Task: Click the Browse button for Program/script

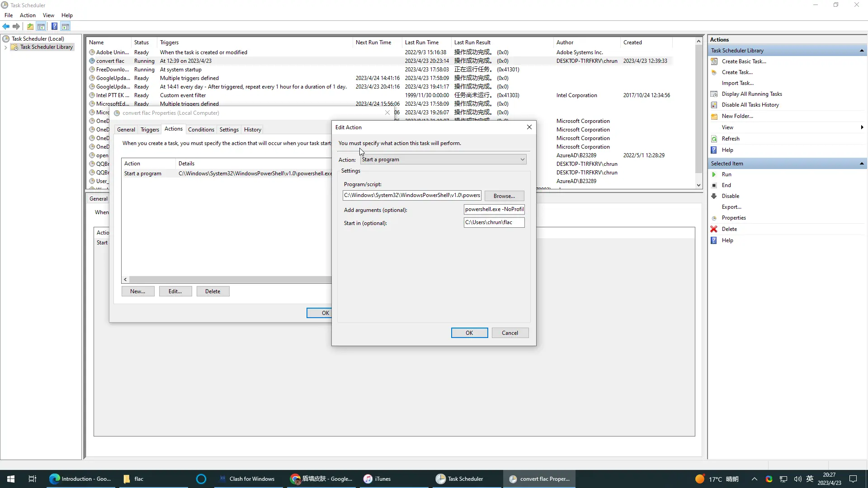Action: click(504, 195)
